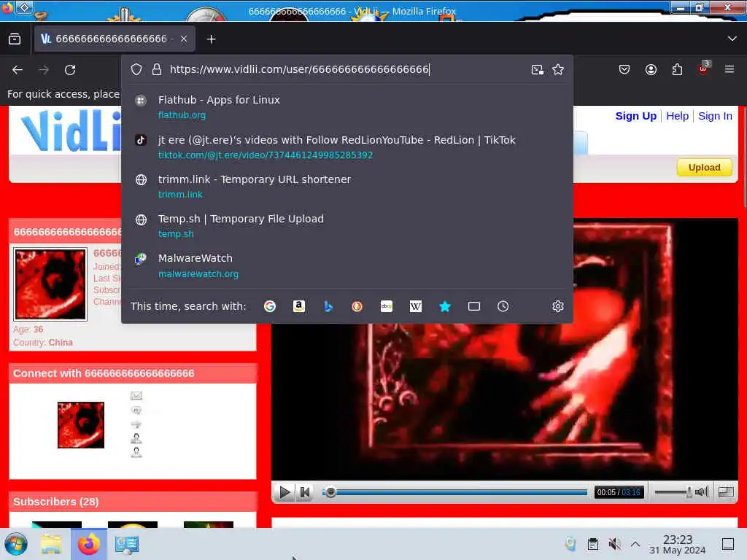The height and width of the screenshot is (560, 747).
Task: Play the channel video
Action: (285, 492)
